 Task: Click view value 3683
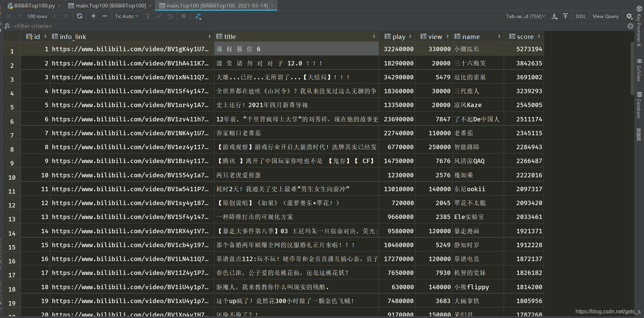[434, 301]
